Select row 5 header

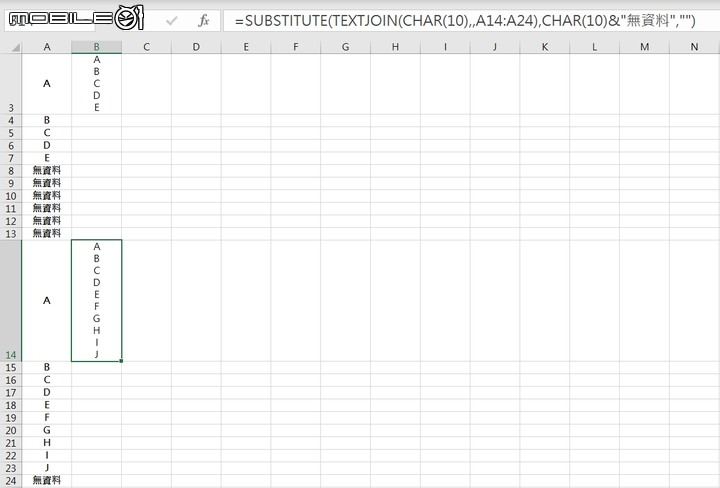[x=11, y=133]
